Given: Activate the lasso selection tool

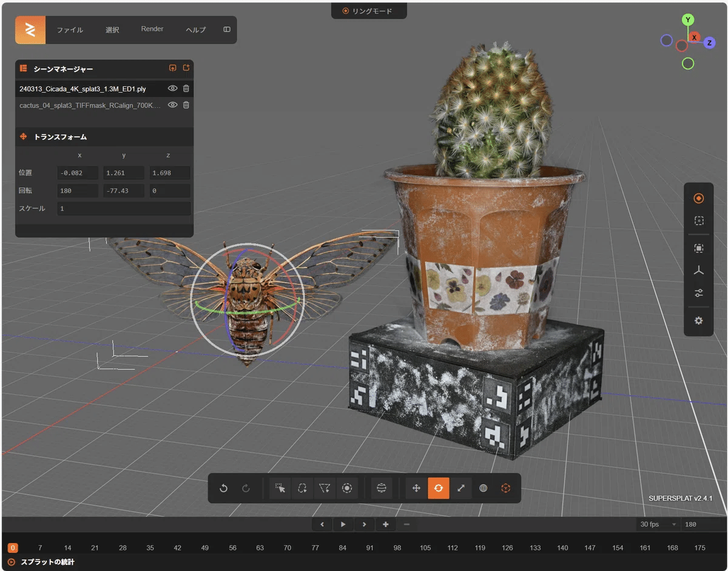Looking at the screenshot, I should (x=302, y=488).
